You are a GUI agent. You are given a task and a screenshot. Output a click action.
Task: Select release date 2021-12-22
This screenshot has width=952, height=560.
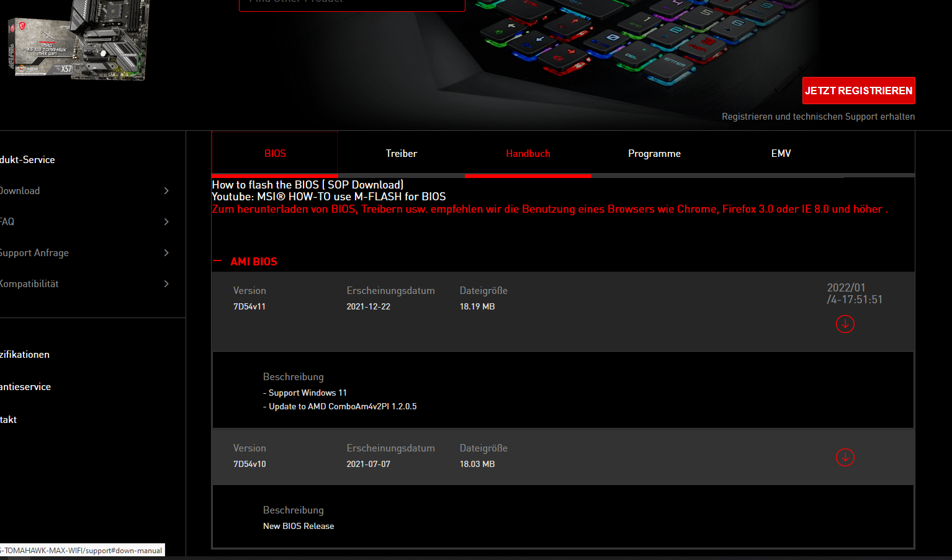point(368,306)
